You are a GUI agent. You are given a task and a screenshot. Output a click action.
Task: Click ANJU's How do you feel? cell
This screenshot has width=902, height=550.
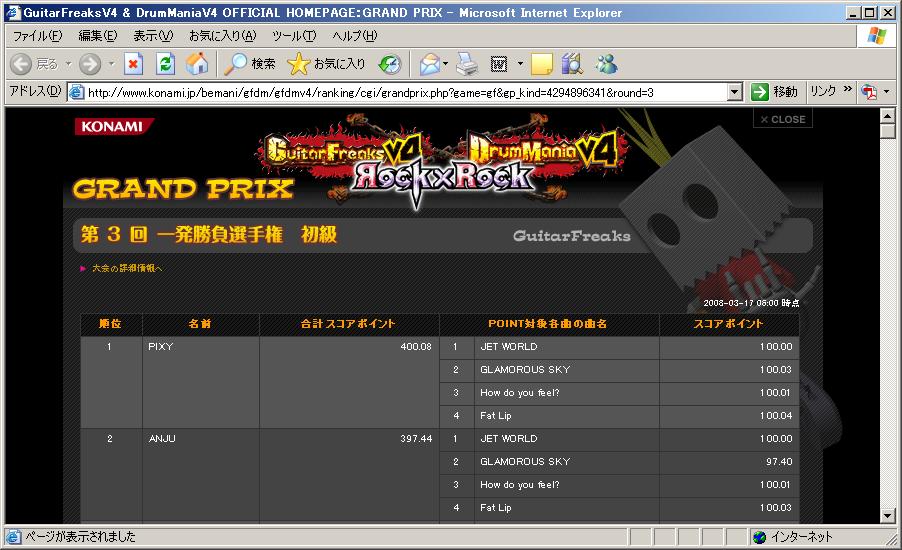click(567, 485)
